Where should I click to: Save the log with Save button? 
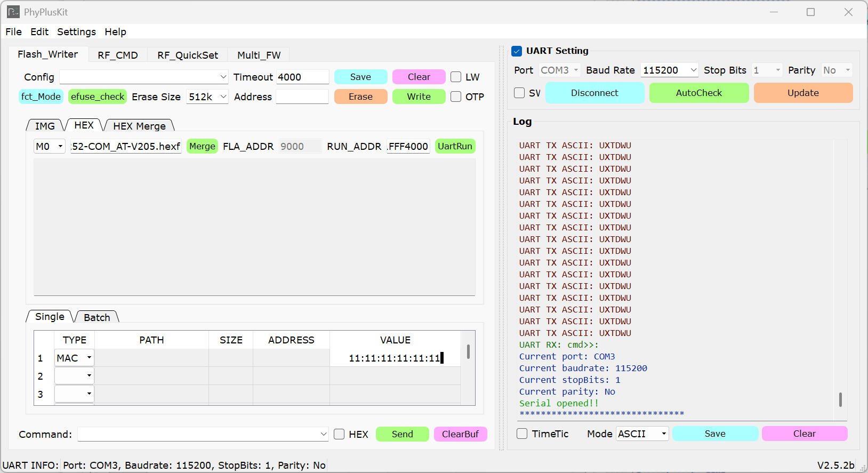click(715, 434)
